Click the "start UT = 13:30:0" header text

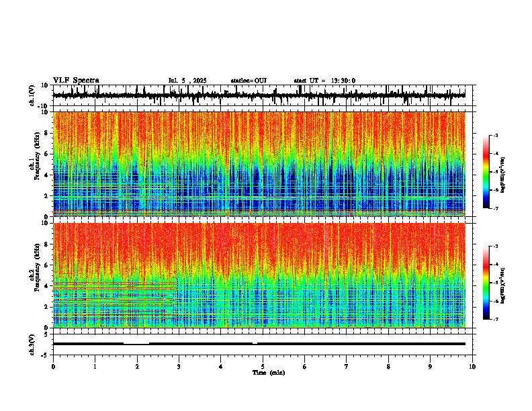(x=324, y=81)
